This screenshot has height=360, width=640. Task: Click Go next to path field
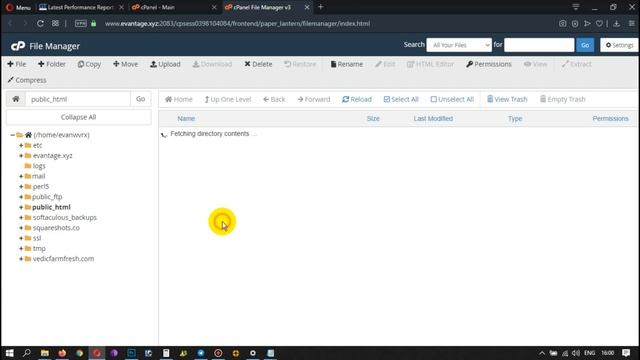(x=140, y=99)
